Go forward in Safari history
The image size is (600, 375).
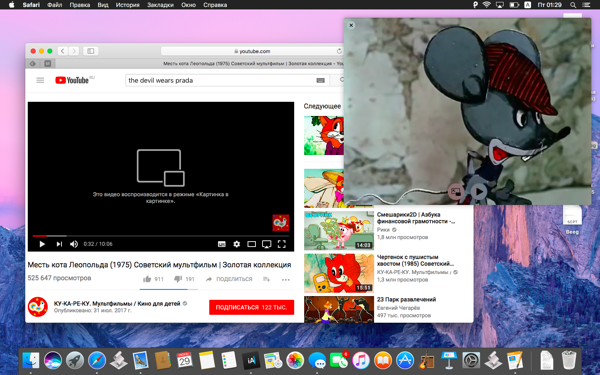pos(74,51)
